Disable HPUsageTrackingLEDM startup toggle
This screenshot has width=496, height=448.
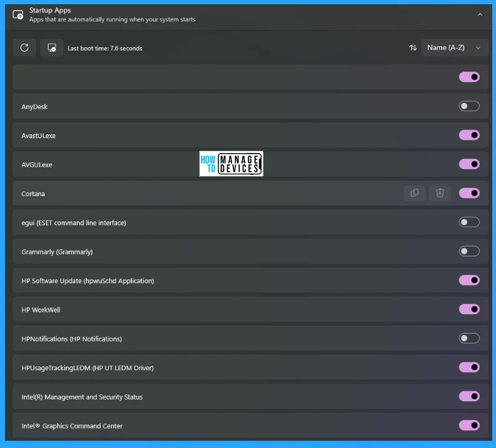click(x=469, y=367)
